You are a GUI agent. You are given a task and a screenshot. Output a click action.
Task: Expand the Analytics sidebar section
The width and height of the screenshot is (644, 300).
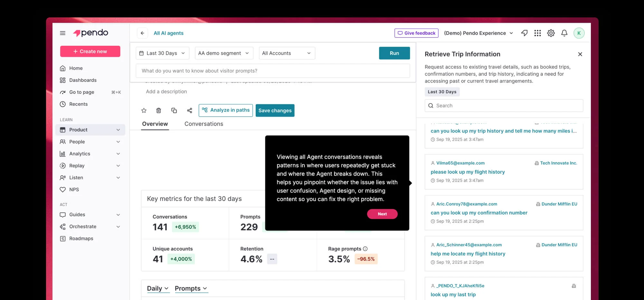[90, 154]
